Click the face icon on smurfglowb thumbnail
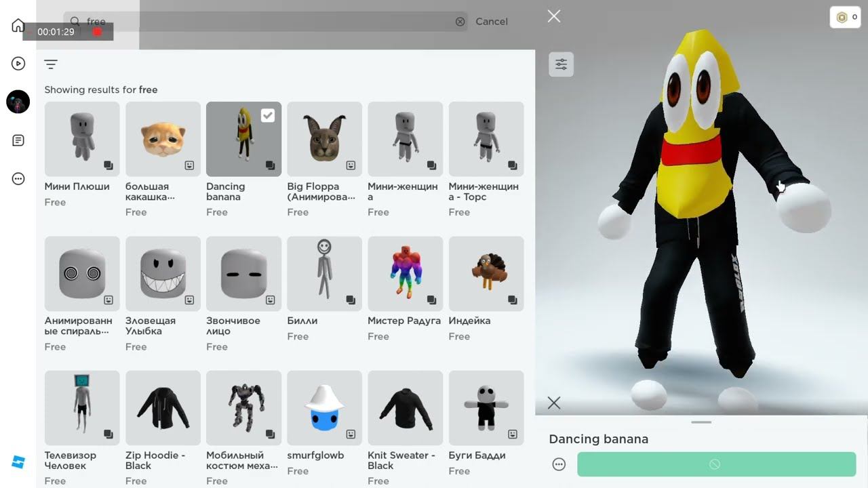 [351, 434]
